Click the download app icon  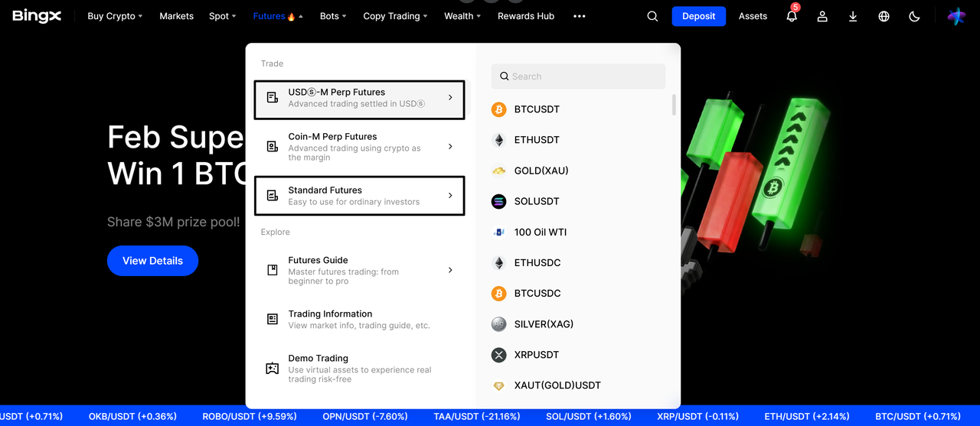tap(853, 16)
